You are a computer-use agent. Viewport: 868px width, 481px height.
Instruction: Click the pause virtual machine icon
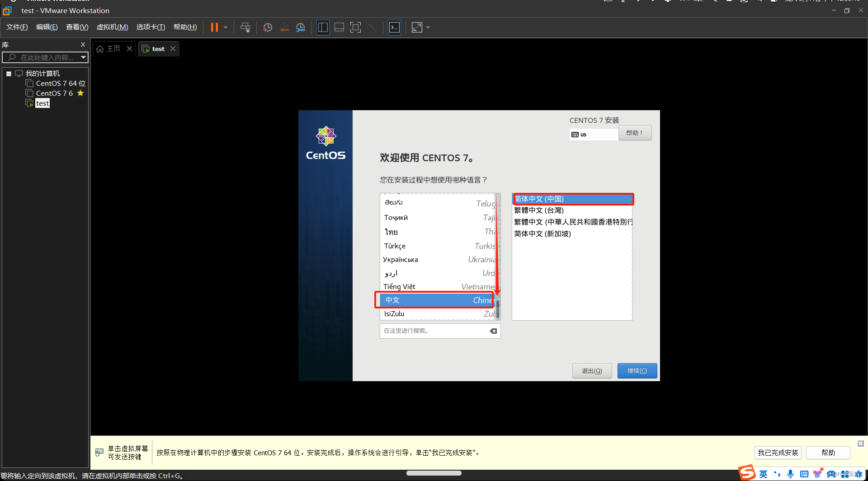tap(214, 28)
